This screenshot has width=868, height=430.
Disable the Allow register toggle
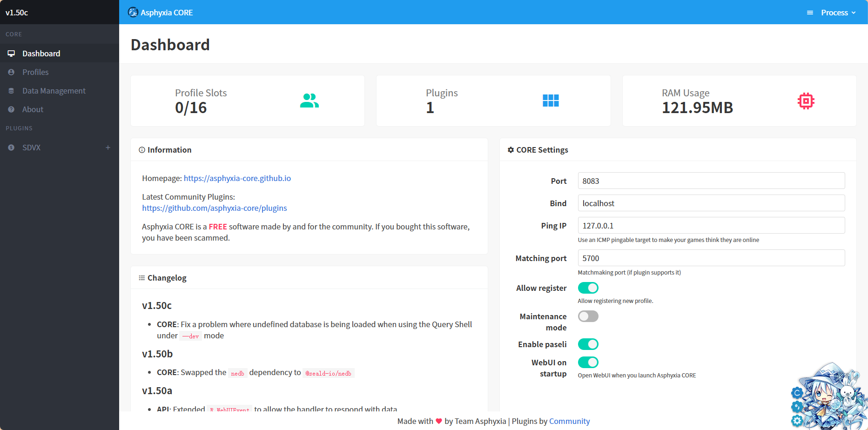(x=588, y=288)
